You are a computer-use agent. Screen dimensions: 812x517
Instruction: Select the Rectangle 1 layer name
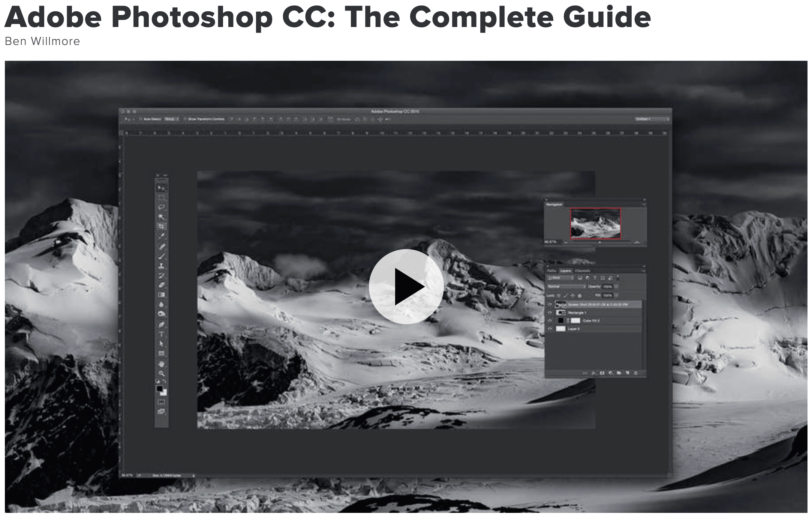pyautogui.click(x=577, y=313)
